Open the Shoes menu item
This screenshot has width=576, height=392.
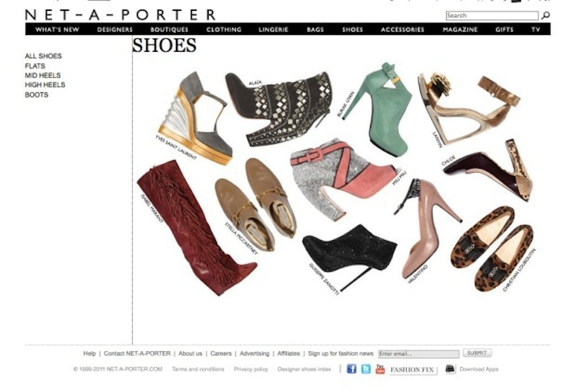352,29
